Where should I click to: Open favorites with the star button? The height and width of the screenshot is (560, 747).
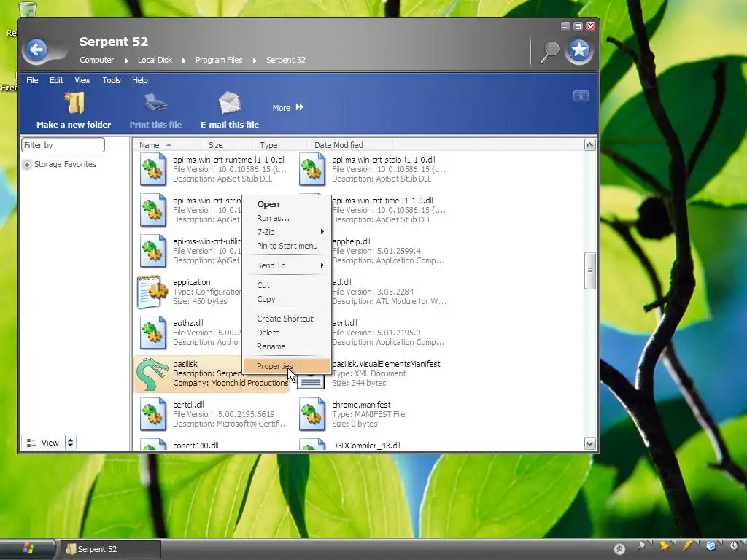(579, 50)
